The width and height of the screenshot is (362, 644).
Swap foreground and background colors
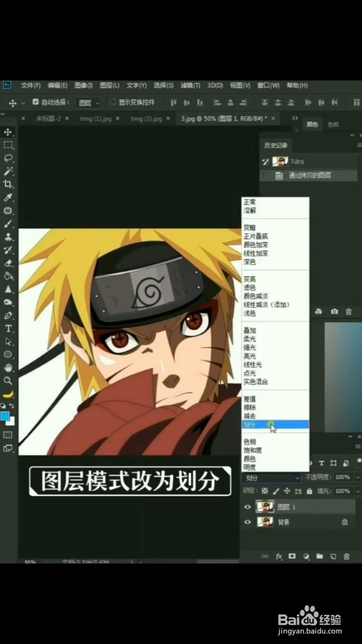tap(12, 406)
